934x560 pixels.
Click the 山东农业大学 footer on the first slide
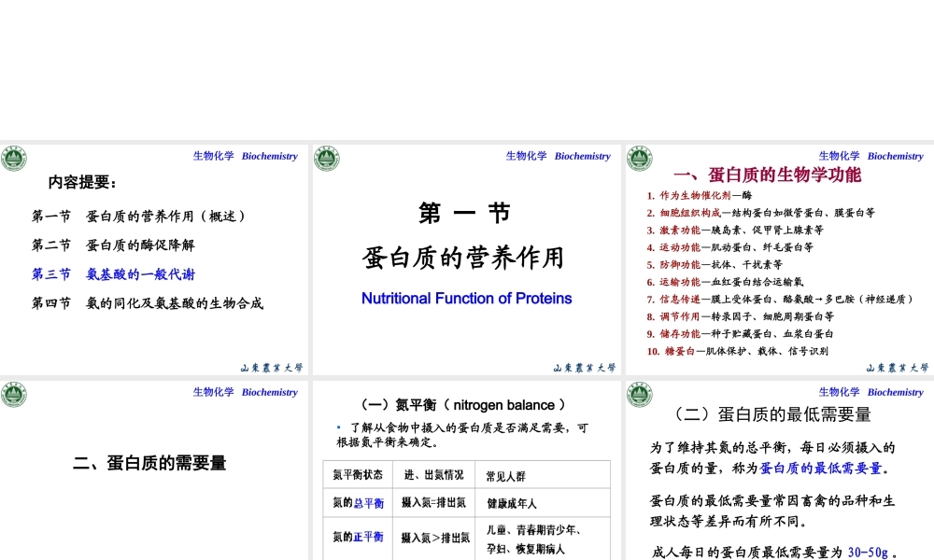[272, 368]
